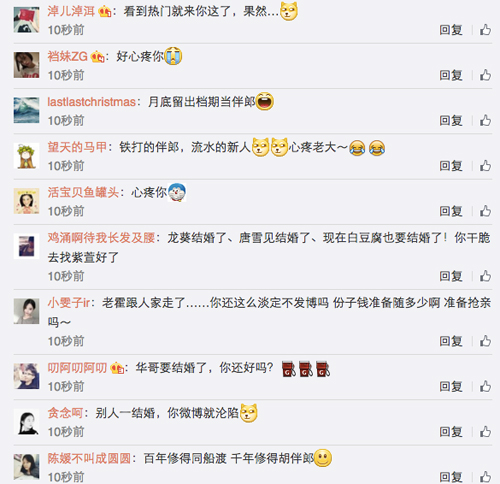Click the wave avatar of lastlastchristmas
Viewport: 500px width, 484px height.
pyautogui.click(x=26, y=110)
